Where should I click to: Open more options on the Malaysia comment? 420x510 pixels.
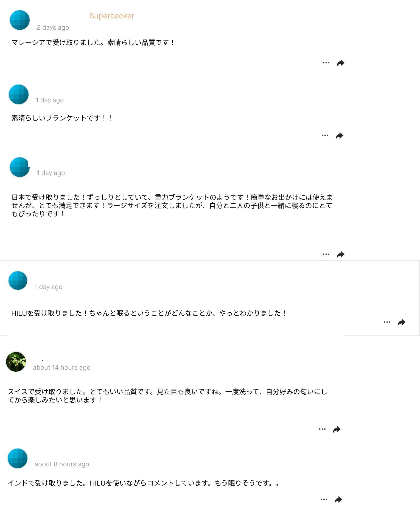coord(326,63)
